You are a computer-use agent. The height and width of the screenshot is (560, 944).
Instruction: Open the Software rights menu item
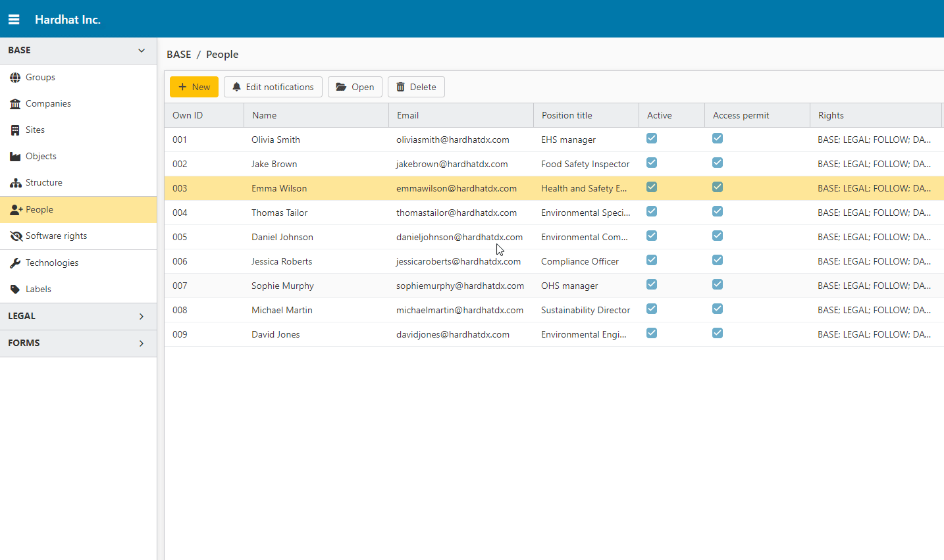pyautogui.click(x=78, y=236)
